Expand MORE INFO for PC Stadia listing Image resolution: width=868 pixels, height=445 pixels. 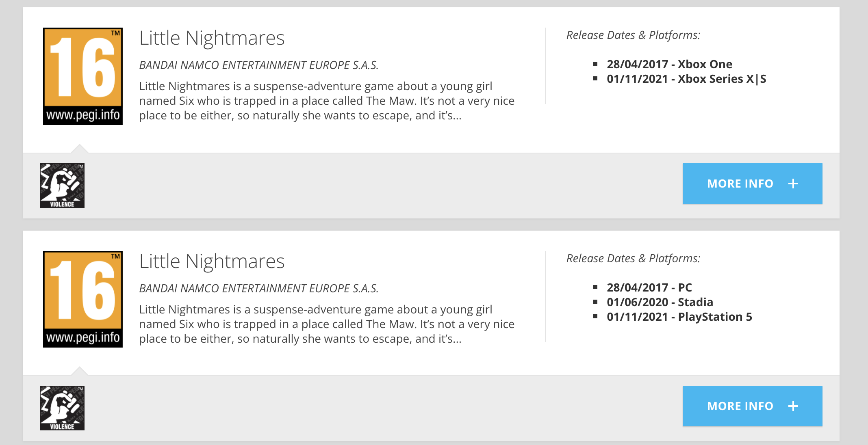click(753, 406)
